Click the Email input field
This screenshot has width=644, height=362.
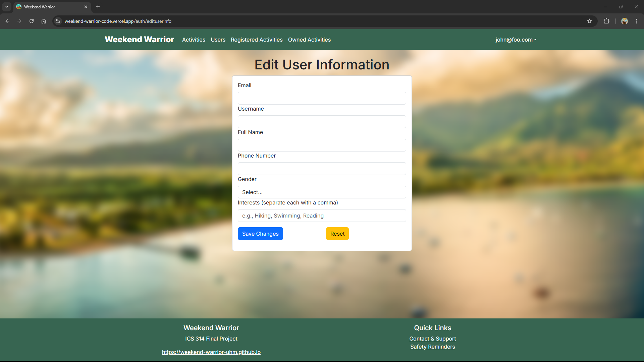(x=322, y=98)
